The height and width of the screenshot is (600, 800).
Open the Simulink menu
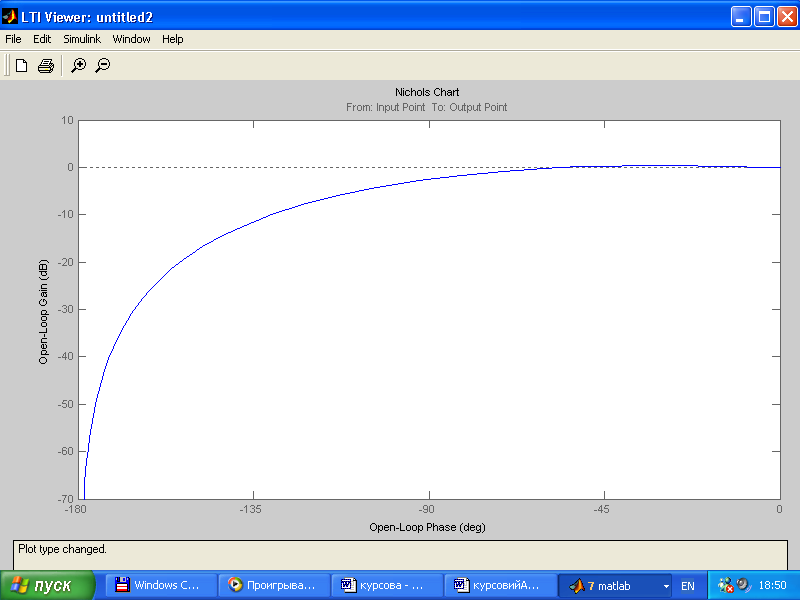(x=82, y=39)
